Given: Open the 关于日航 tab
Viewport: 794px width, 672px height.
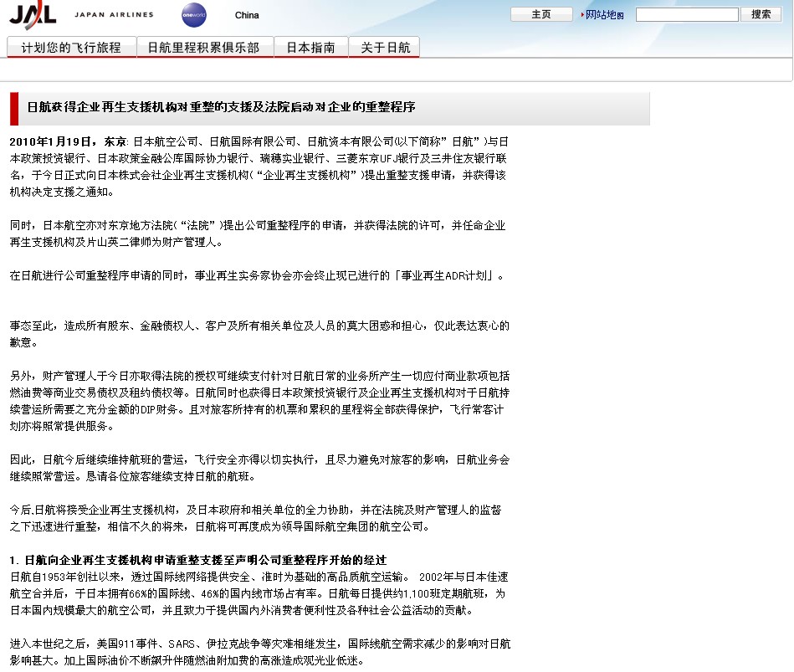Looking at the screenshot, I should pyautogui.click(x=384, y=47).
